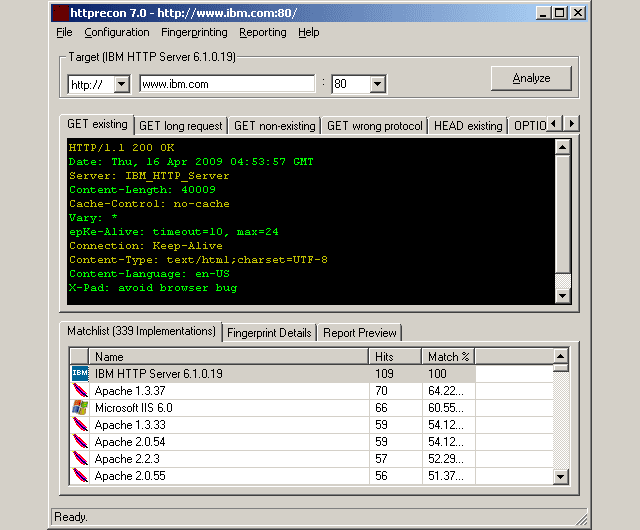The height and width of the screenshot is (530, 640).
Task: Select the Apache 2.0.54 row
Action: pos(273,442)
